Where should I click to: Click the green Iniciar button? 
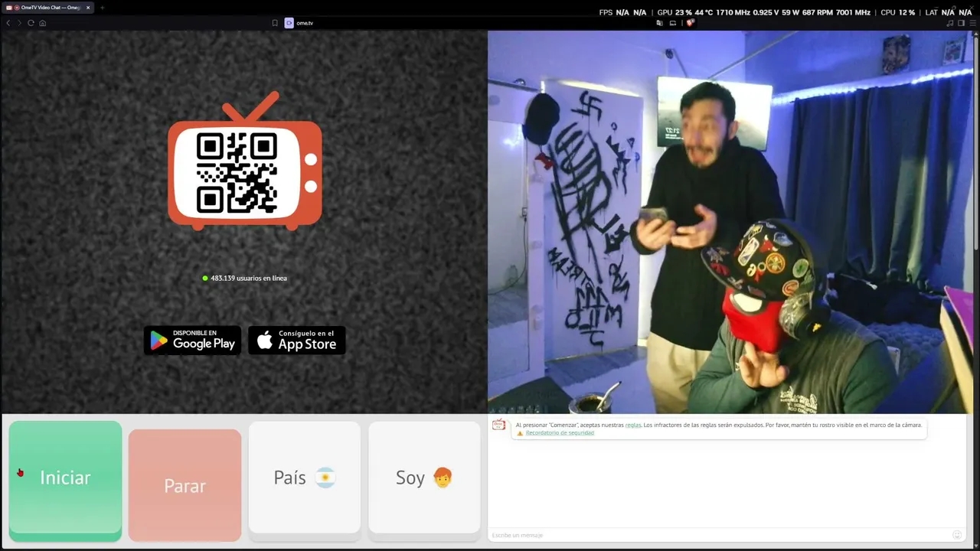tap(65, 481)
